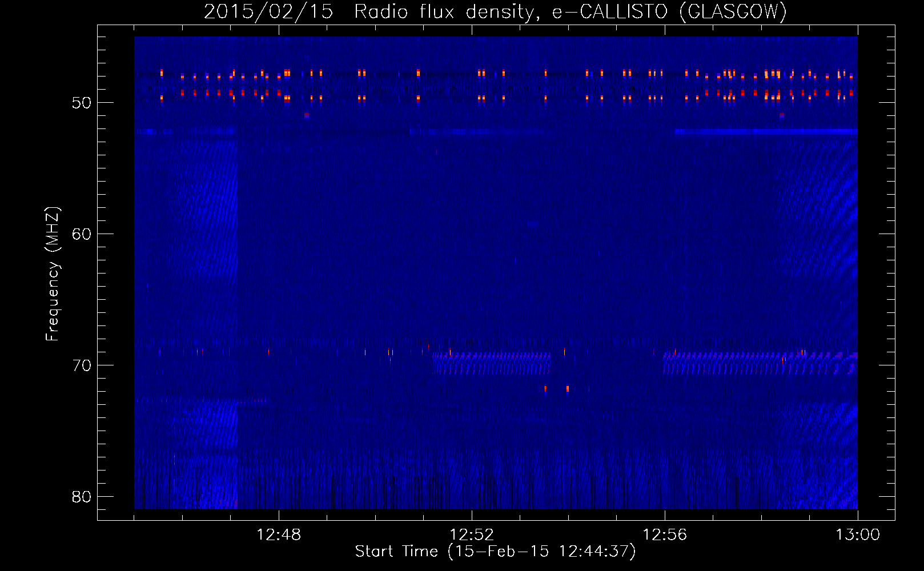Click the 60 frequency tick label
Screen dimensions: 924x571
point(82,234)
